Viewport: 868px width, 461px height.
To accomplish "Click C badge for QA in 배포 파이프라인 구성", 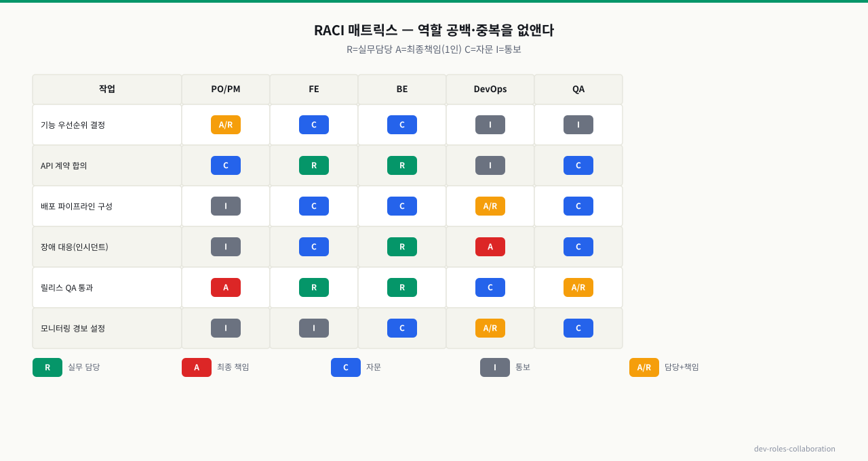I will [x=578, y=206].
